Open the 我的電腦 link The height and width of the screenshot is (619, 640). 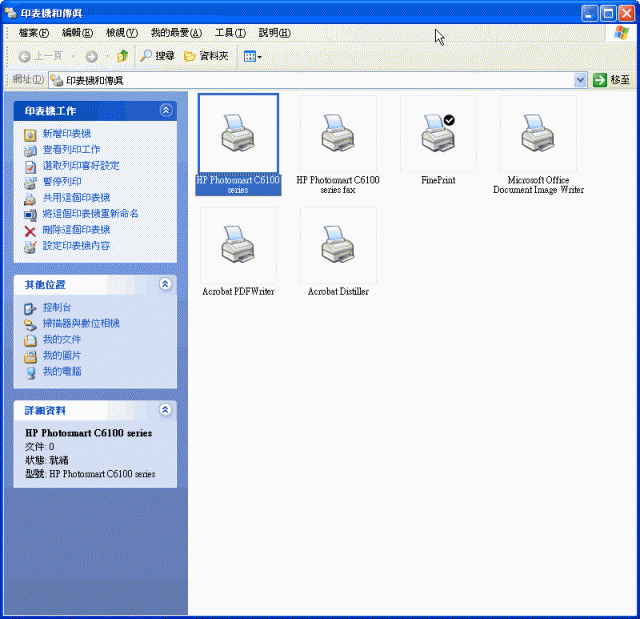[x=62, y=371]
